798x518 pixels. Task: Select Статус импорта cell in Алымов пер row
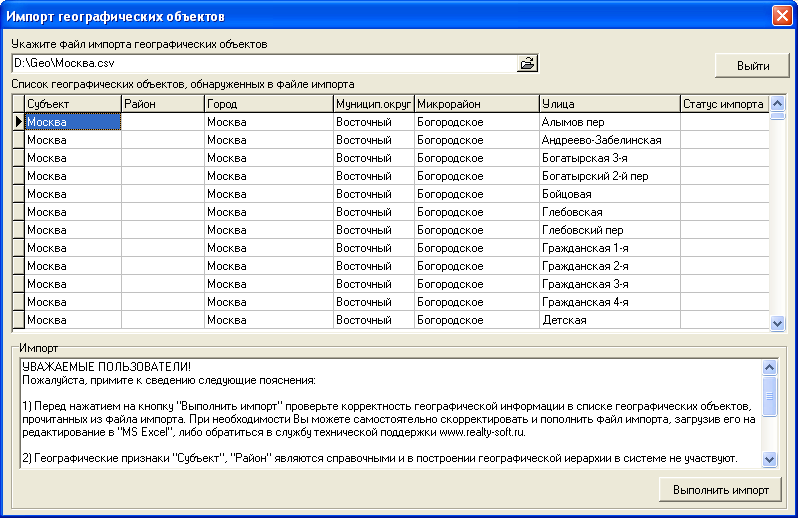(x=725, y=122)
